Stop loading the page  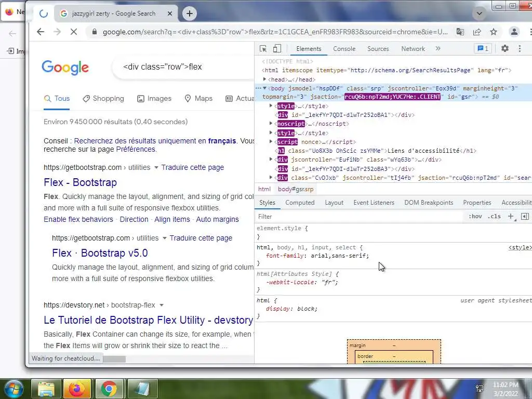click(74, 32)
